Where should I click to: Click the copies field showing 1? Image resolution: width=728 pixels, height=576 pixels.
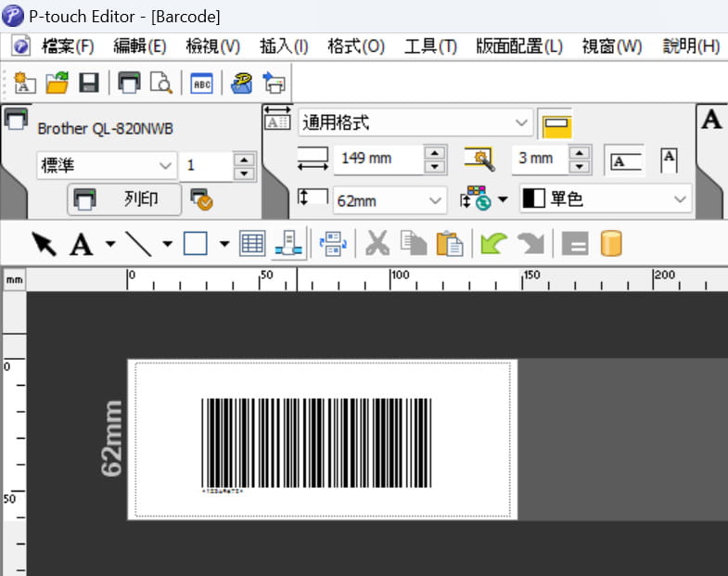coord(206,165)
